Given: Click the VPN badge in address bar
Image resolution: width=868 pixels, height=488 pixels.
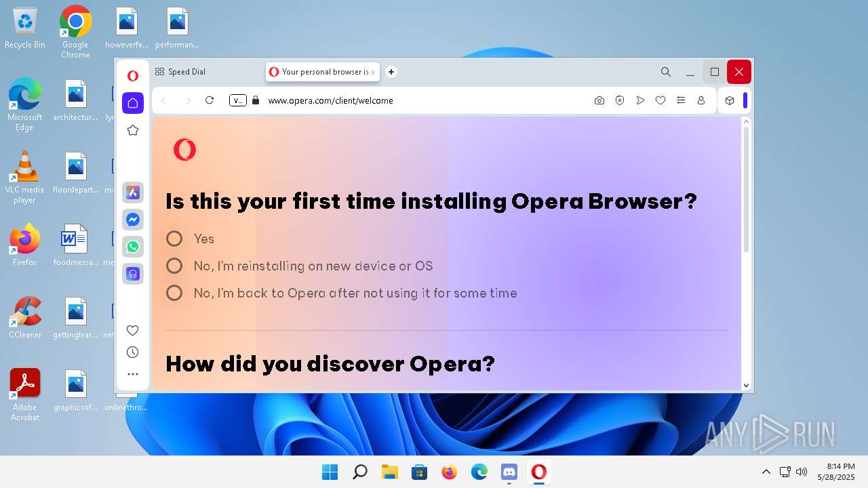Looking at the screenshot, I should (x=238, y=100).
